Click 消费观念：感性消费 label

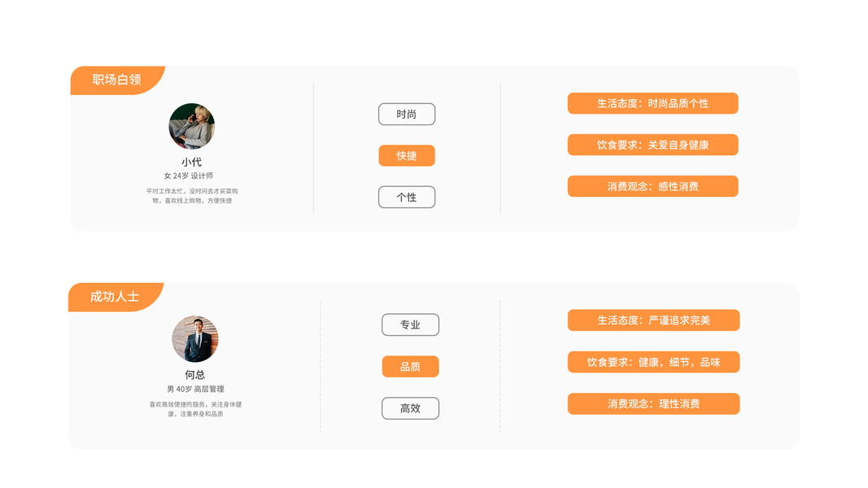[652, 186]
